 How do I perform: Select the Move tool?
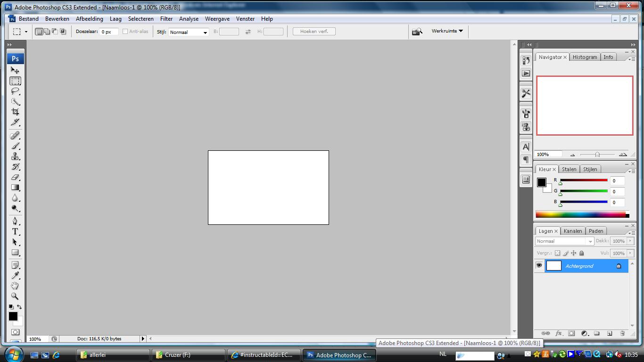15,70
